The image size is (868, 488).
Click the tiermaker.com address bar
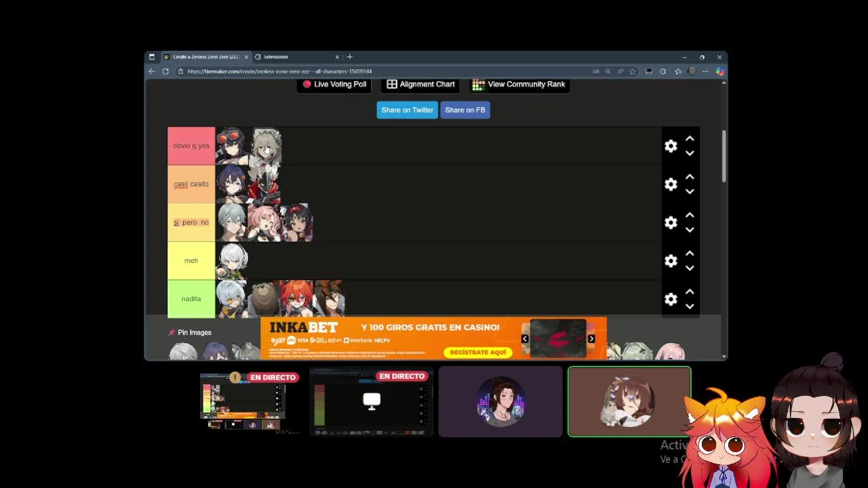pyautogui.click(x=380, y=71)
